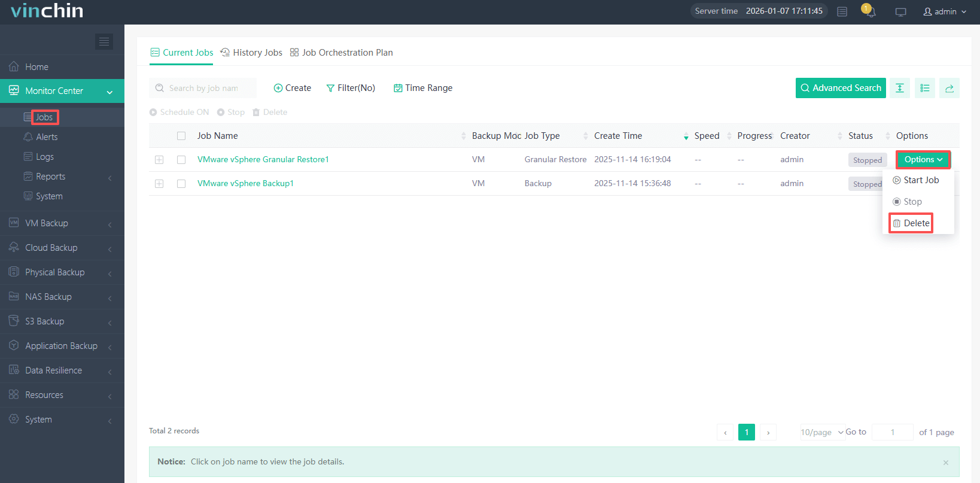Expand the VM Backup sidebar menu
Screen dimensions: 980x483
[62, 223]
